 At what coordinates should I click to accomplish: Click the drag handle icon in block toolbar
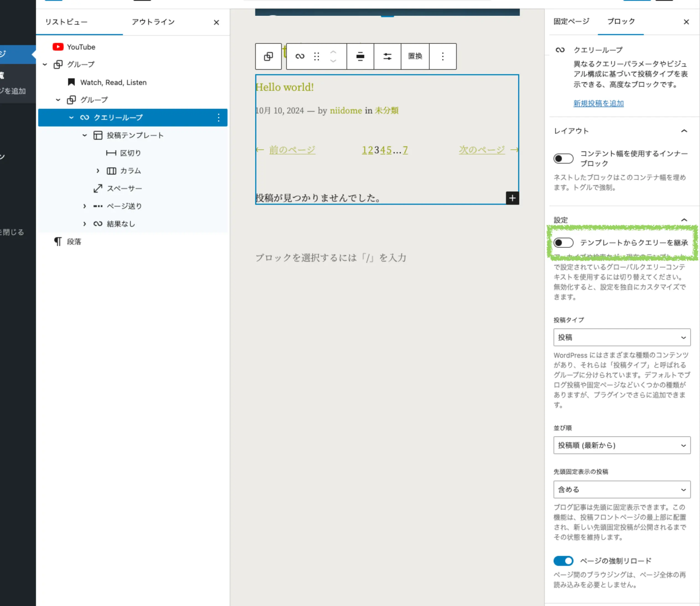pyautogui.click(x=316, y=56)
